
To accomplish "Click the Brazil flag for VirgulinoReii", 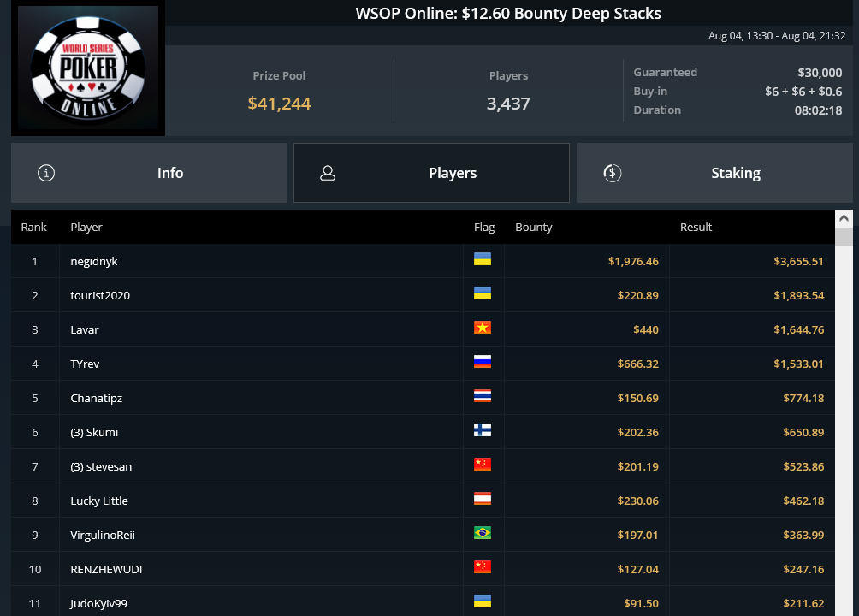I will point(482,533).
